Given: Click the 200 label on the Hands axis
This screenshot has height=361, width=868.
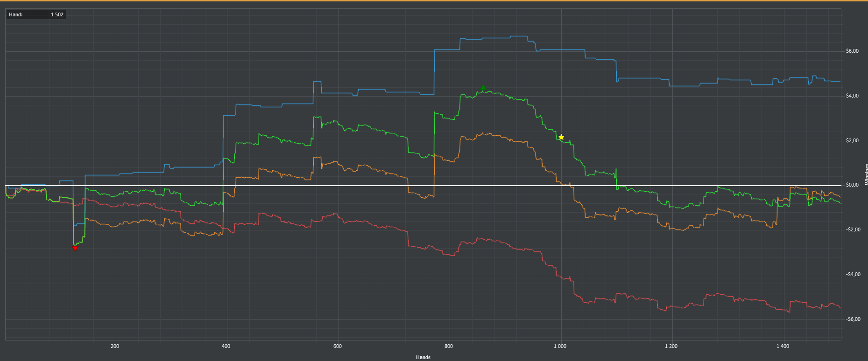Looking at the screenshot, I should tap(115, 346).
